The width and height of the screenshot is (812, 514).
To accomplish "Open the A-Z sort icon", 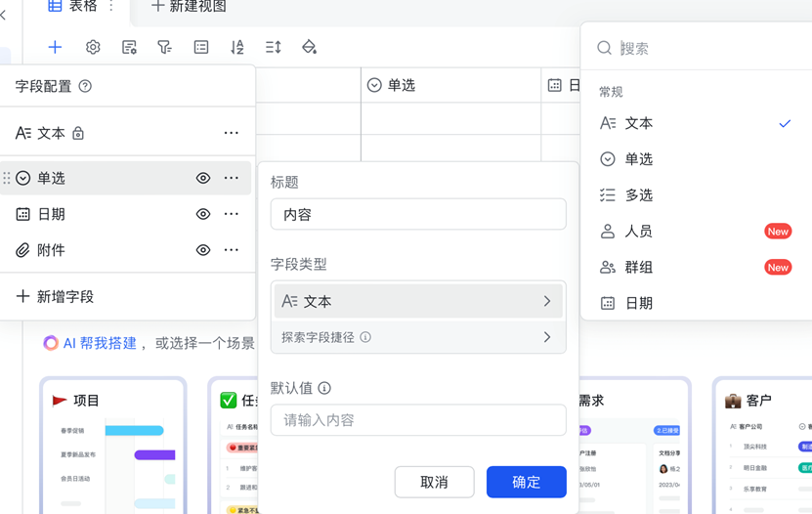I will (x=237, y=47).
